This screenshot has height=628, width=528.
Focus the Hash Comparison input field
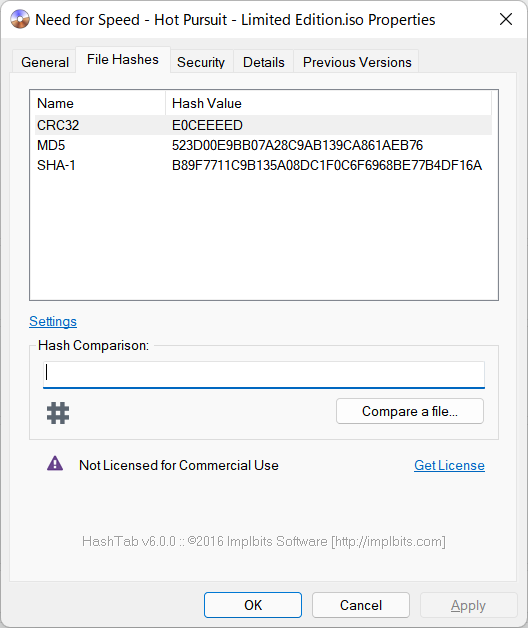(x=264, y=374)
